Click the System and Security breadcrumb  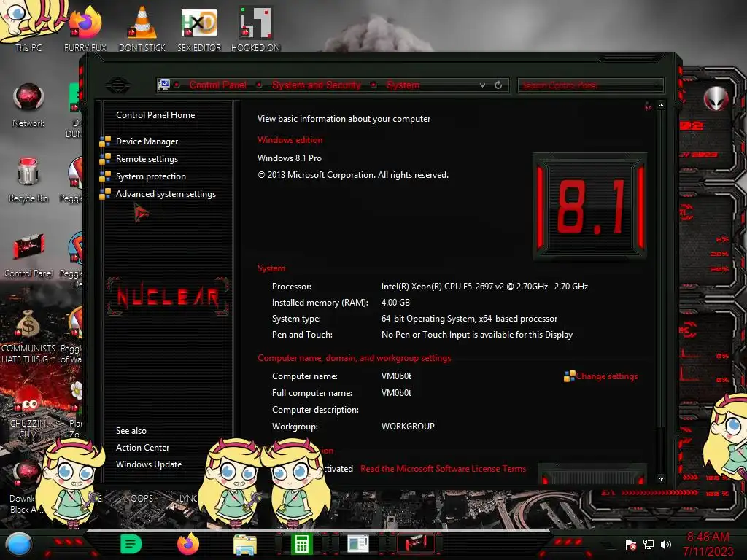pos(317,85)
